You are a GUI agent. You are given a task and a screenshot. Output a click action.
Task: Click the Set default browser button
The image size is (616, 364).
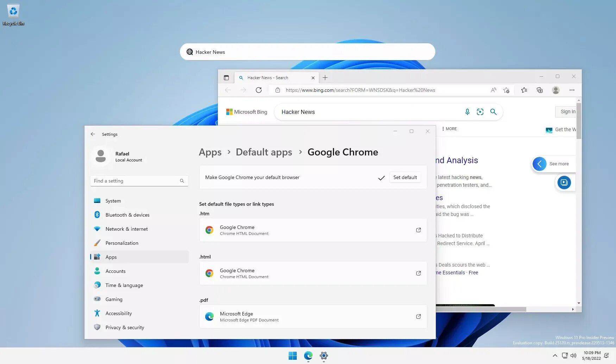(405, 177)
